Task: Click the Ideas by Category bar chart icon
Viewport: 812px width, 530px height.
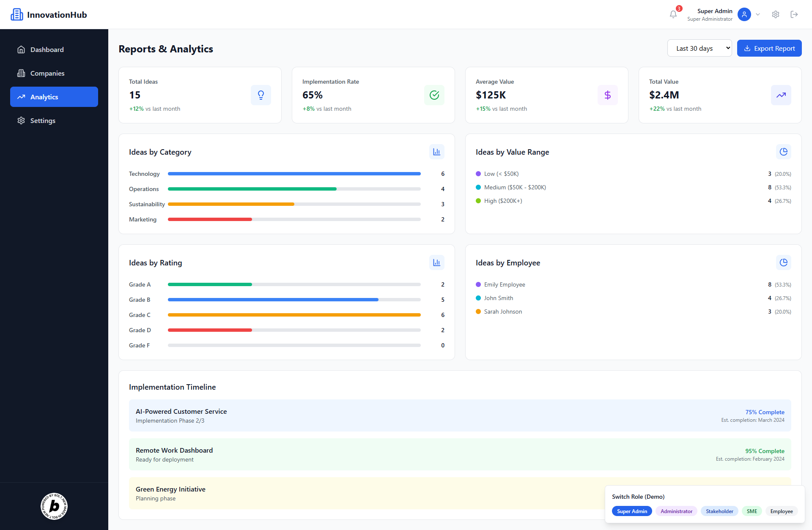Action: (x=436, y=152)
